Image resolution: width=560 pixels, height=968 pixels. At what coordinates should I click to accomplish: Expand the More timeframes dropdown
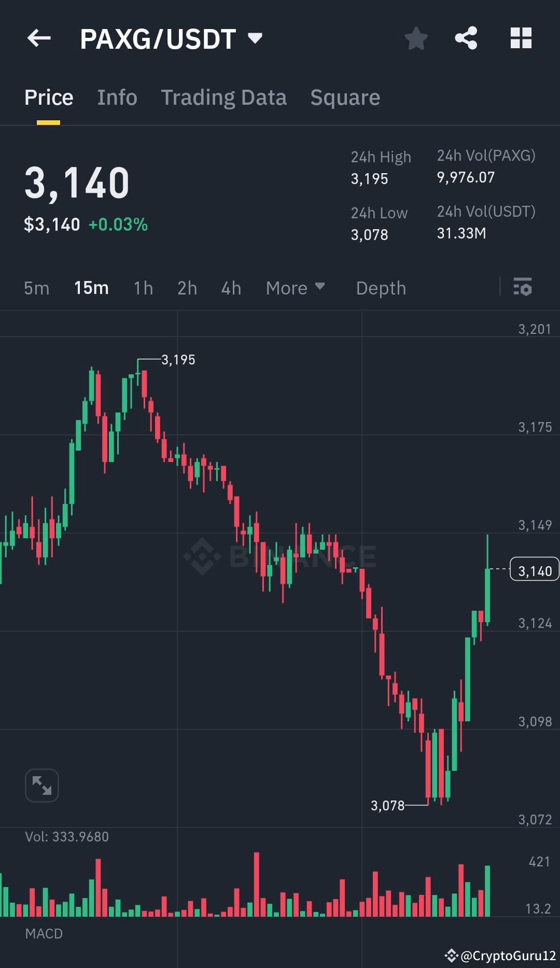point(295,288)
